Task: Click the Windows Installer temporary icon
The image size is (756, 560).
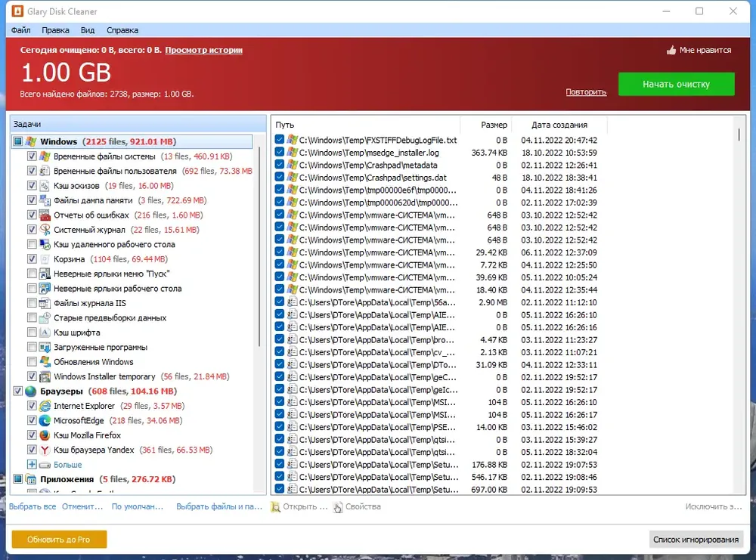Action: click(x=45, y=376)
